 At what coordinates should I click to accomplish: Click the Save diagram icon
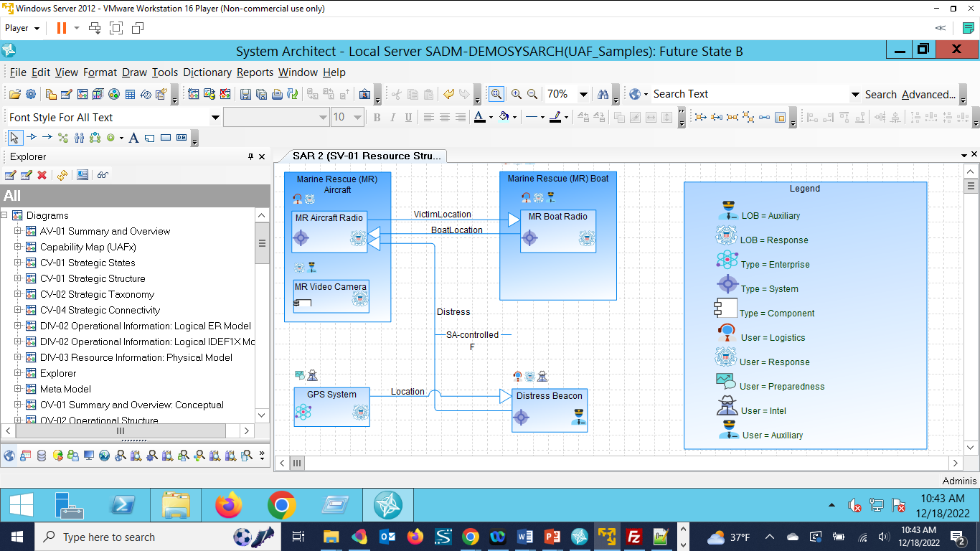click(245, 94)
